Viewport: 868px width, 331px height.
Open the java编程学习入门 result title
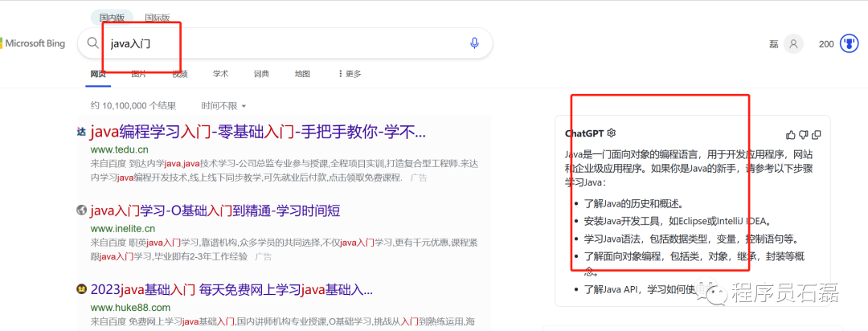(257, 133)
